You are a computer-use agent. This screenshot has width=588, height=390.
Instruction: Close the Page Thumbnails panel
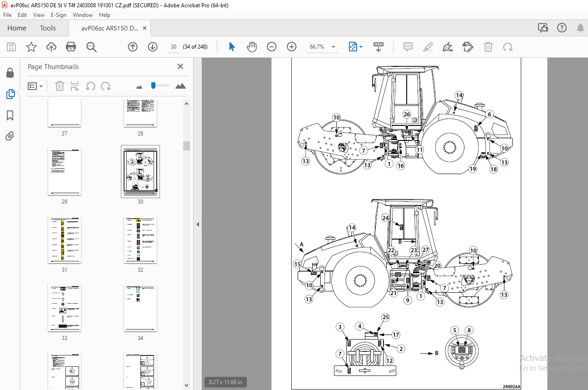180,66
